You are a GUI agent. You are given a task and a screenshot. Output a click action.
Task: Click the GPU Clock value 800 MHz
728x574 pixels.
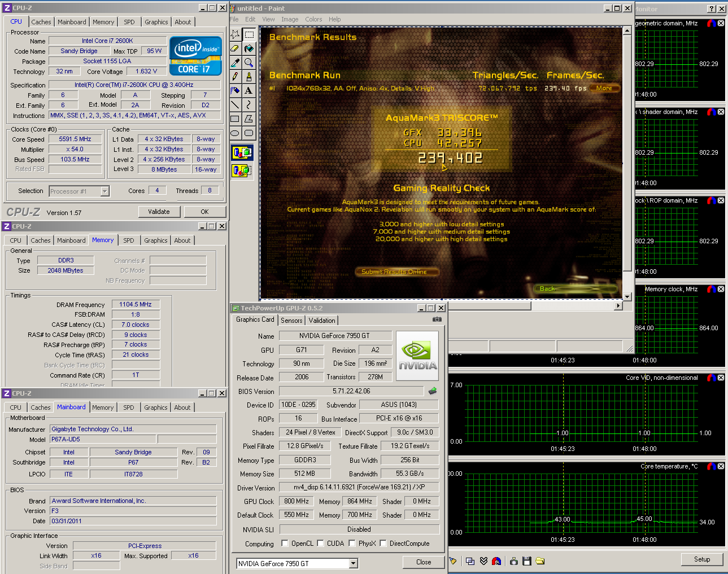point(297,501)
